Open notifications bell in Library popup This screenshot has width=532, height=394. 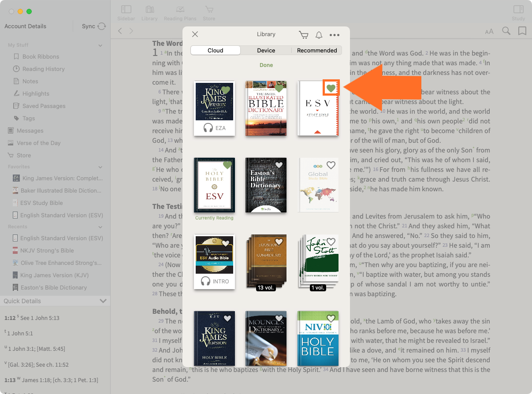[x=319, y=35]
